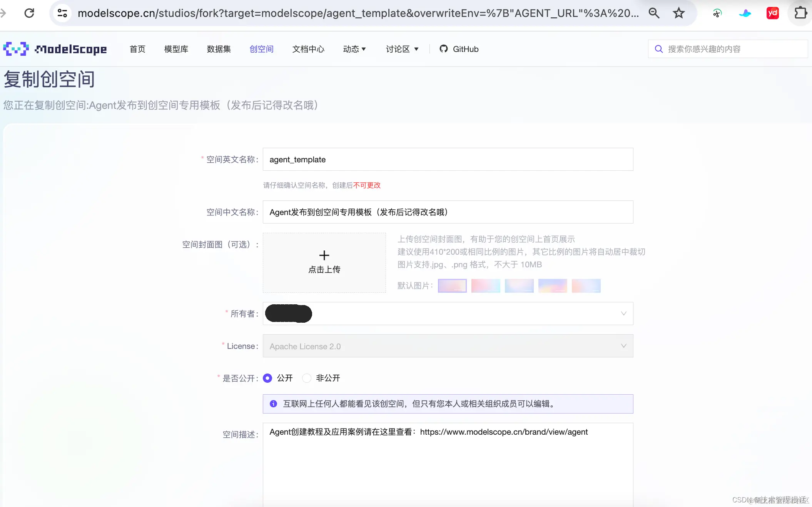Click the blue bird extension icon

pos(745,13)
